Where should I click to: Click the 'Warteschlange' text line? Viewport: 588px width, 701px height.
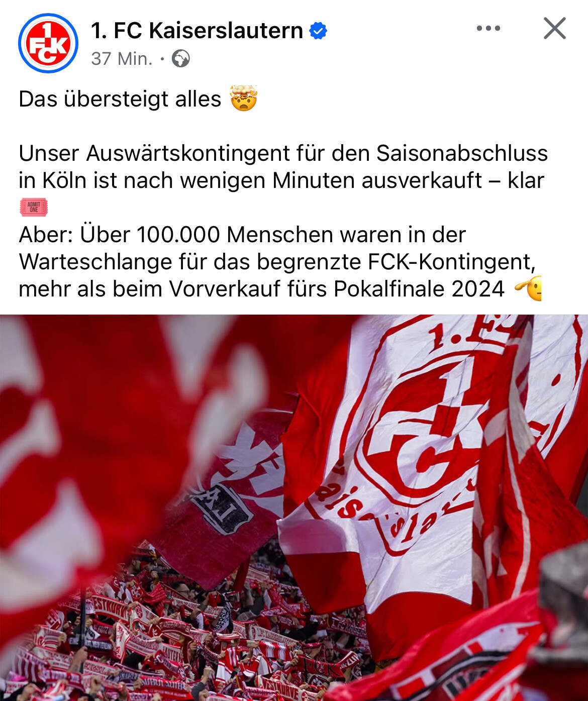tap(277, 262)
